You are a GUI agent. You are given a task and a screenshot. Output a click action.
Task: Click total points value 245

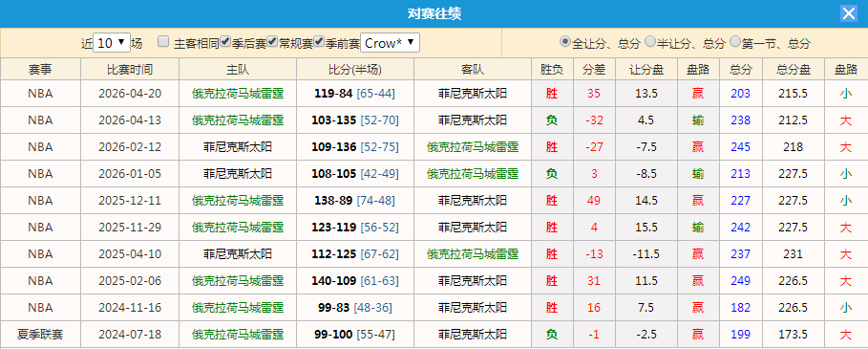coord(741,147)
